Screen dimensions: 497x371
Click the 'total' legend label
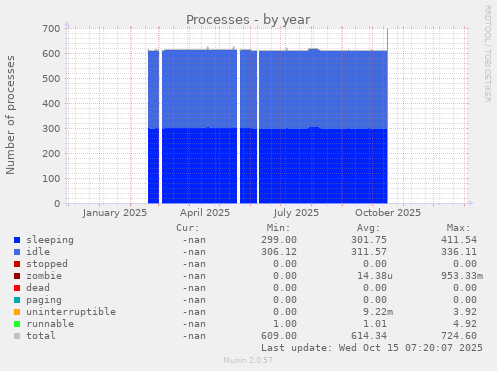click(x=41, y=336)
